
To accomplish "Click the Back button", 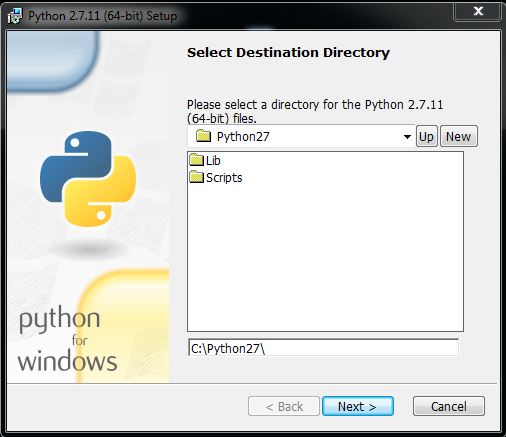I will click(x=284, y=406).
